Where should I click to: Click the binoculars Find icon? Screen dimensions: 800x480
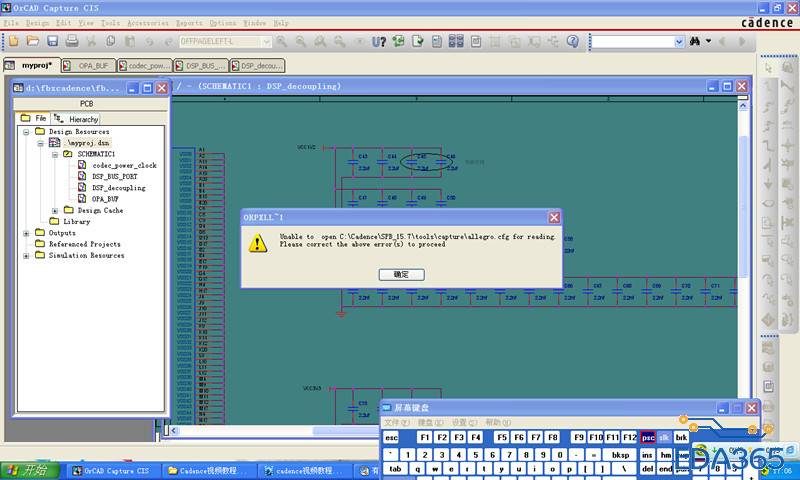coord(695,41)
